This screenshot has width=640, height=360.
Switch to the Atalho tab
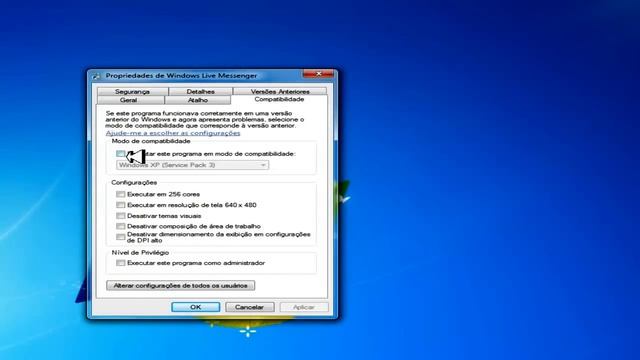pyautogui.click(x=198, y=100)
